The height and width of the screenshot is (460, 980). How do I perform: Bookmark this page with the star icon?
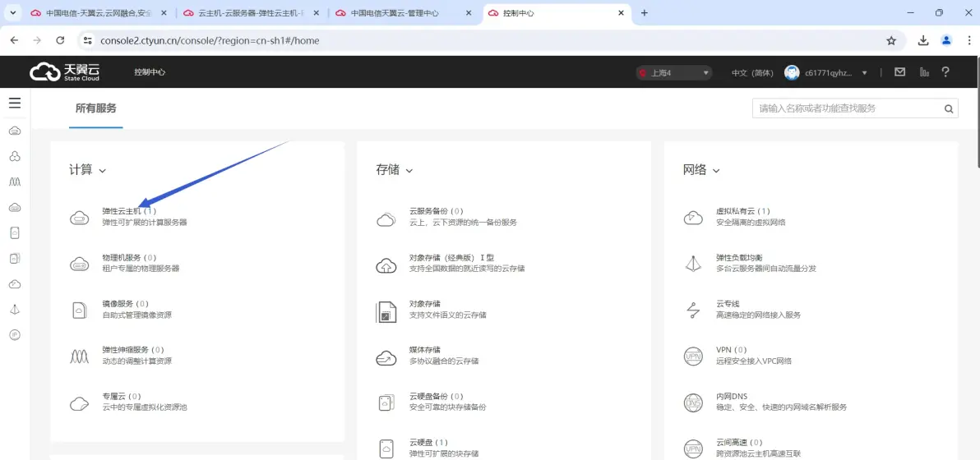click(x=891, y=40)
